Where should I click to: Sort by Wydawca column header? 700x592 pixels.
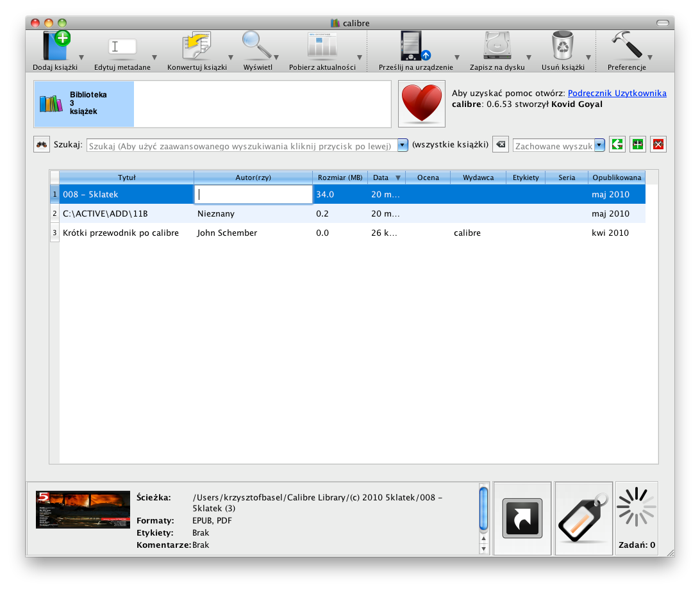point(478,177)
